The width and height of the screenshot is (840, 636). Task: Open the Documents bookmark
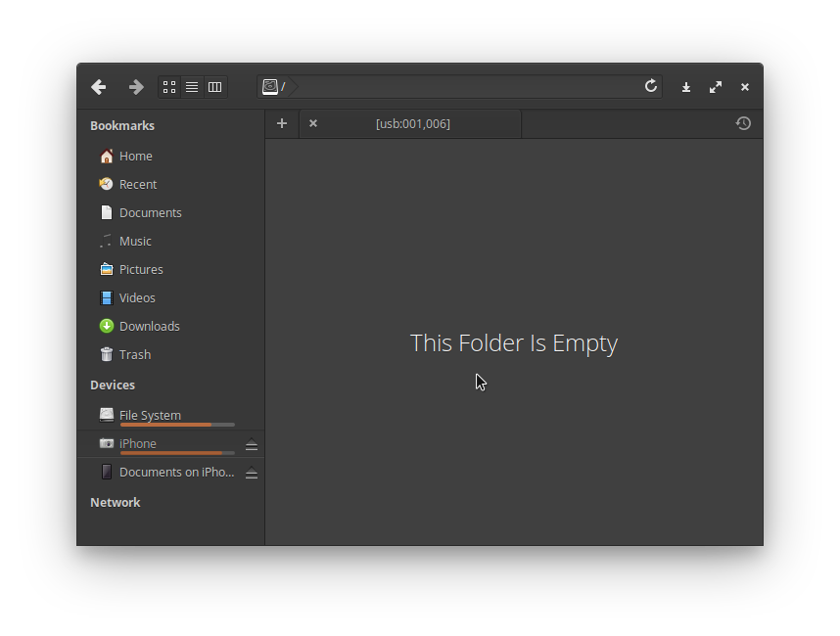point(151,212)
